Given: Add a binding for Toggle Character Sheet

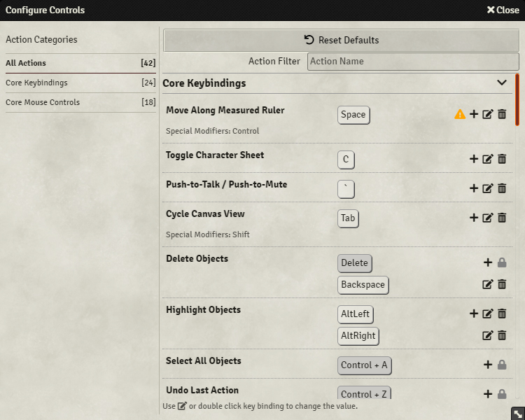Looking at the screenshot, I should (474, 159).
